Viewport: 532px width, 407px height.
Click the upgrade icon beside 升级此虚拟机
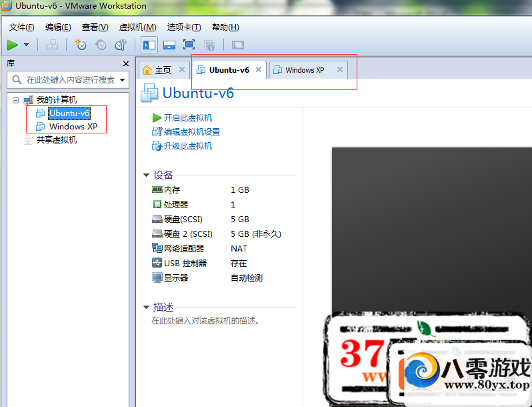[157, 146]
